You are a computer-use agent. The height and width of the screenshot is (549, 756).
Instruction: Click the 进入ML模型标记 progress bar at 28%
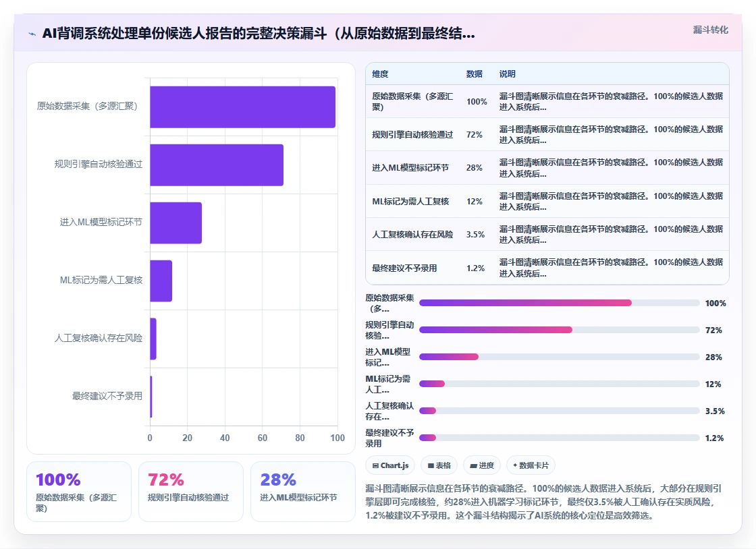click(560, 357)
